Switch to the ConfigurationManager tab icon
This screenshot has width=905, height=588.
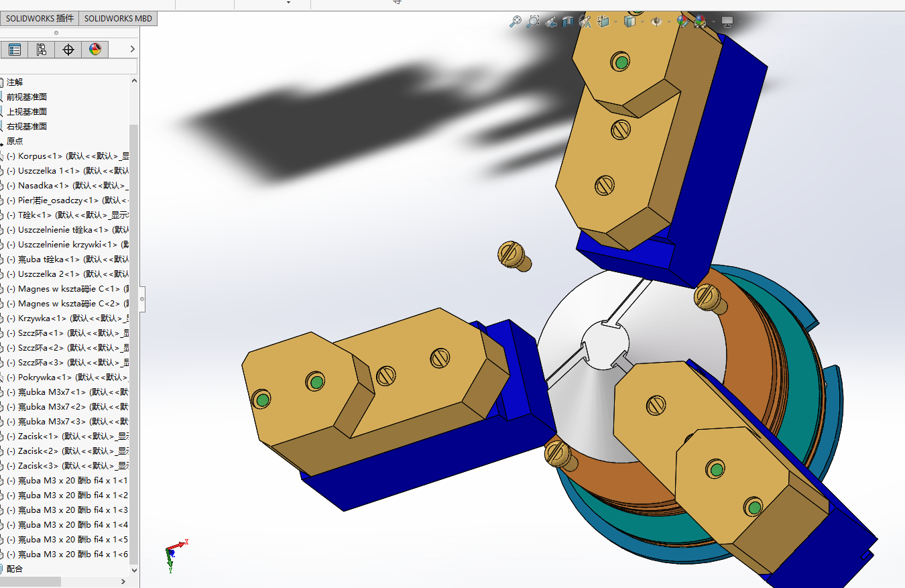(42, 50)
